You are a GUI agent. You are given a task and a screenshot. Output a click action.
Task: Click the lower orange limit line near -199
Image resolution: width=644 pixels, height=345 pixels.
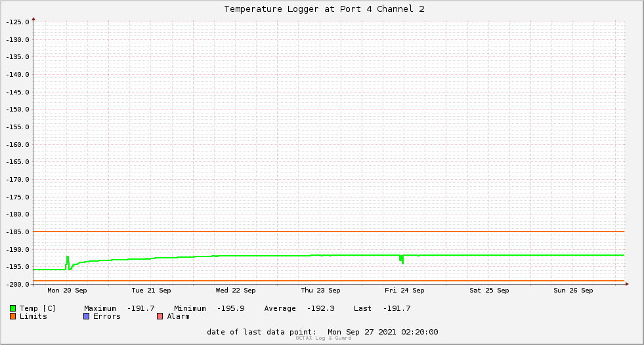[329, 281]
